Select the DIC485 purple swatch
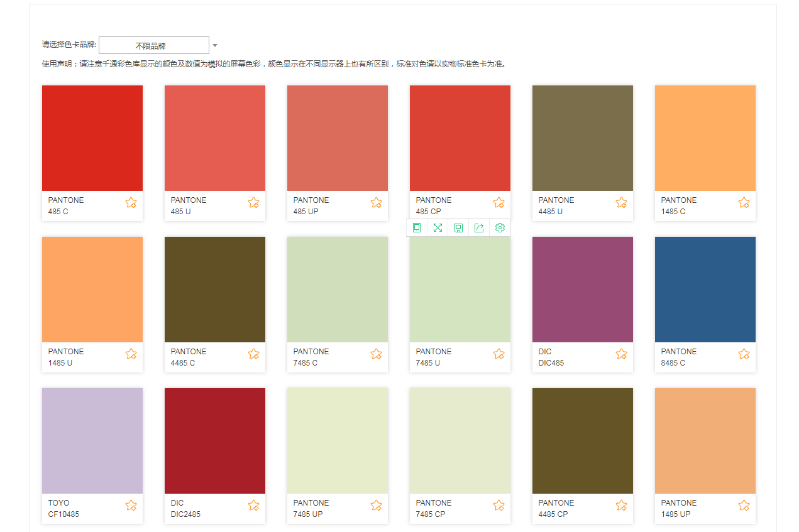 click(583, 290)
